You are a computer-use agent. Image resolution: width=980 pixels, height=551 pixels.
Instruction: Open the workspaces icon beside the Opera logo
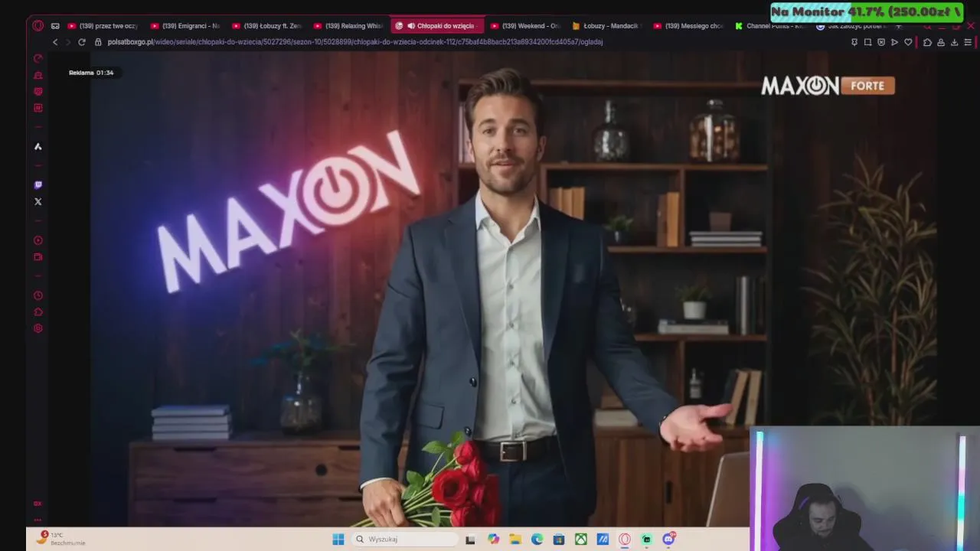(x=55, y=26)
